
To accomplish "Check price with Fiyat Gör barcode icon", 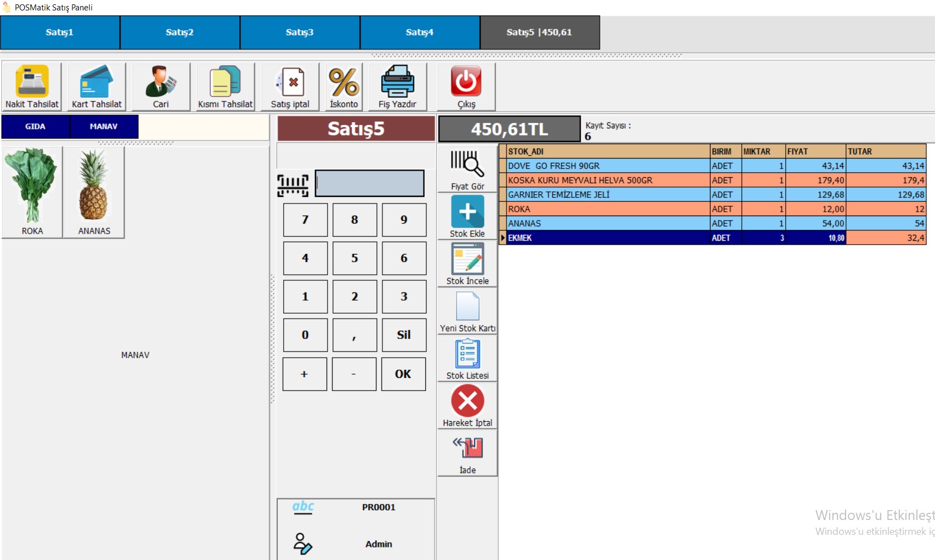I will point(467,165).
